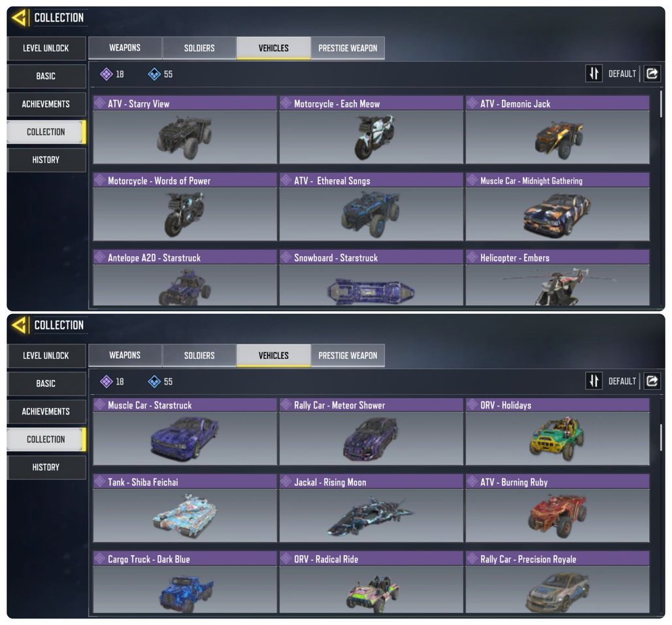Click the back arrow in lower Collection header
The height and width of the screenshot is (625, 672).
click(20, 326)
